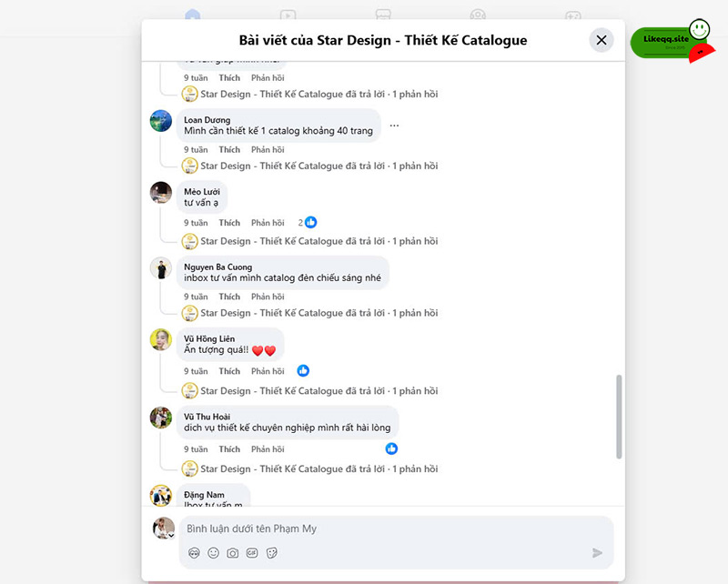This screenshot has width=728, height=584.
Task: Open Đặng Nam name link
Action: [x=204, y=495]
